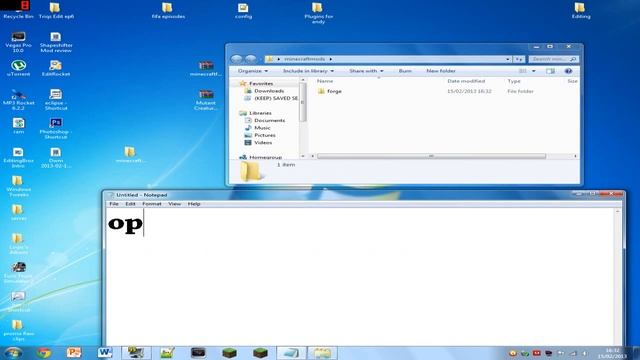The height and width of the screenshot is (360, 640).
Task: Open Explorer Organize dropdown
Action: (253, 71)
